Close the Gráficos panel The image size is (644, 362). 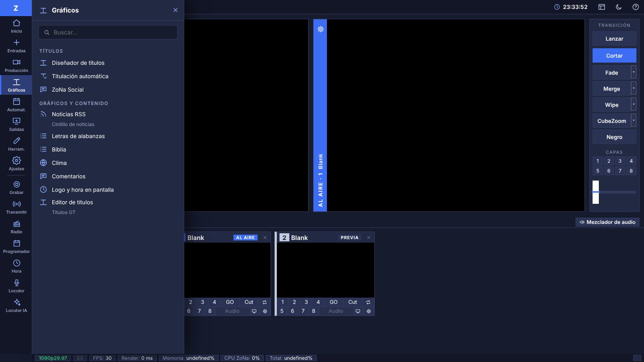pyautogui.click(x=175, y=10)
